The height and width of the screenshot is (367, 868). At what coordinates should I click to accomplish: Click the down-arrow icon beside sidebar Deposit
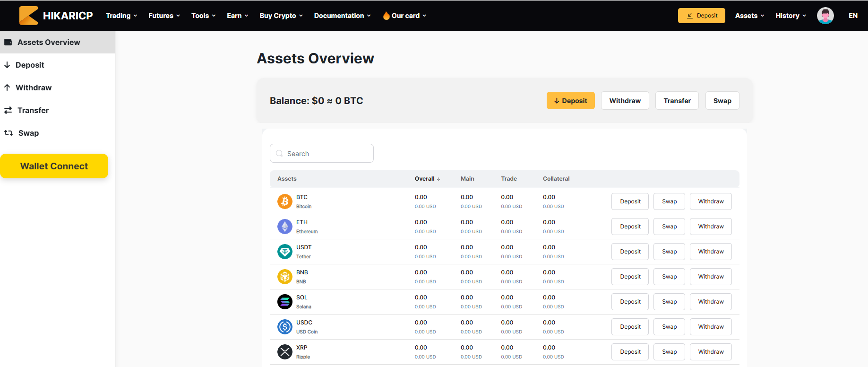[x=7, y=65]
